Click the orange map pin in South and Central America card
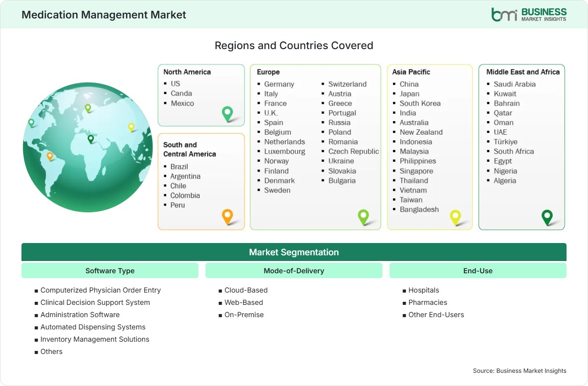Screen dimensions: 588x386 tap(227, 217)
